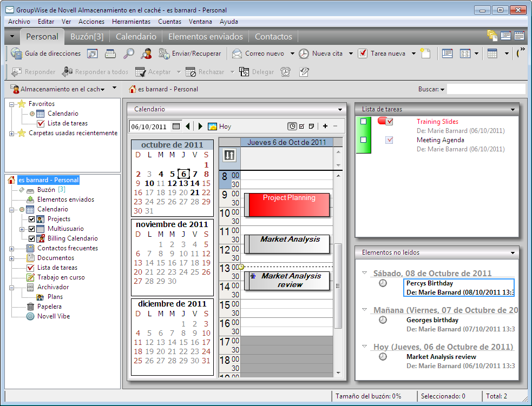
Task: Click the all-day sort arrows icon
Action: (x=229, y=156)
